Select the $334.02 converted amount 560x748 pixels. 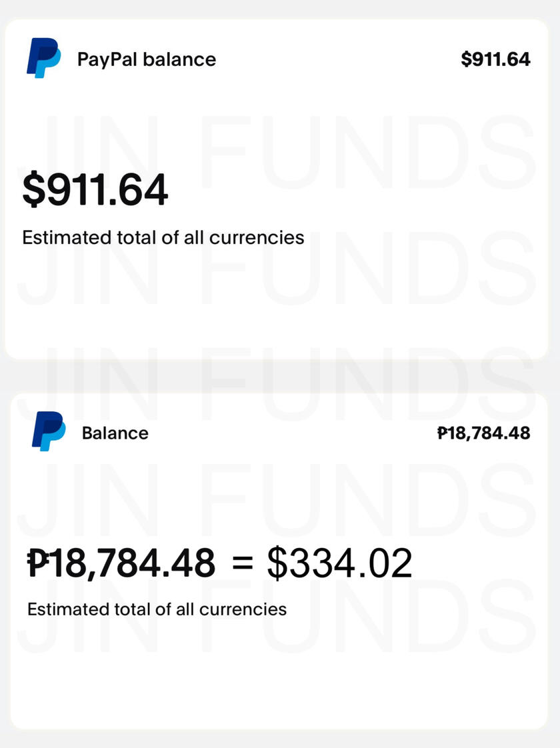[x=339, y=564]
